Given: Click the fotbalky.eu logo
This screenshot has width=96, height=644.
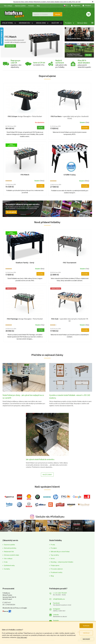Looking at the screenshot, I should 14,14.
